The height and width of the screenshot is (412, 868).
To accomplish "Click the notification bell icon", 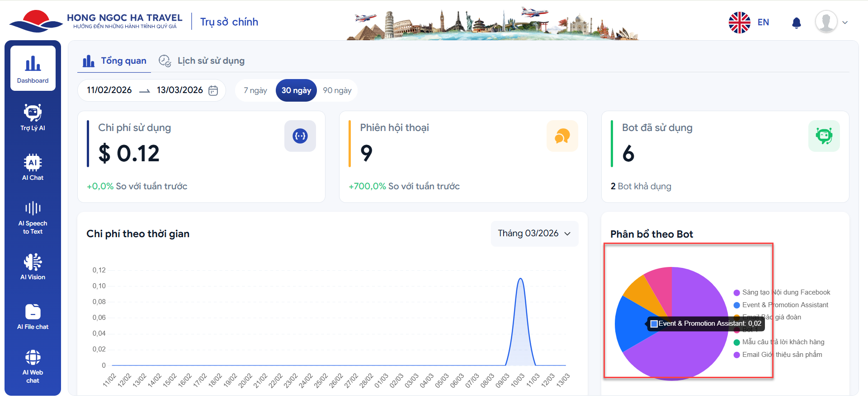I will (x=797, y=23).
